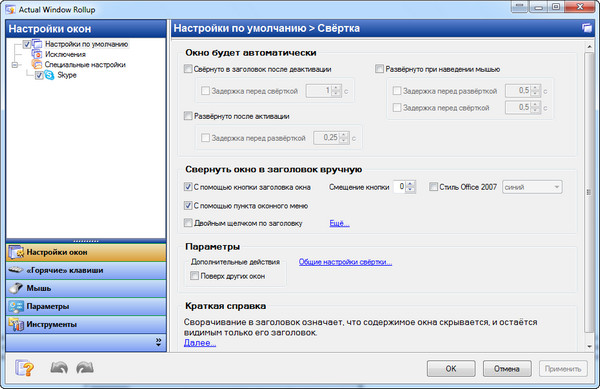Image resolution: width=600 pixels, height=389 pixels.
Task: Click the Исключения tree icon
Action: (x=37, y=54)
